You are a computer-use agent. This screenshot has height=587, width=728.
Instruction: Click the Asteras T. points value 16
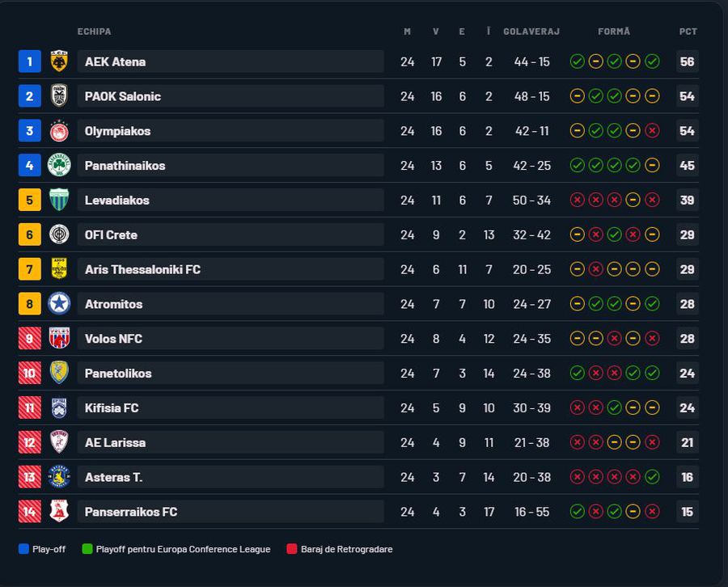(687, 477)
